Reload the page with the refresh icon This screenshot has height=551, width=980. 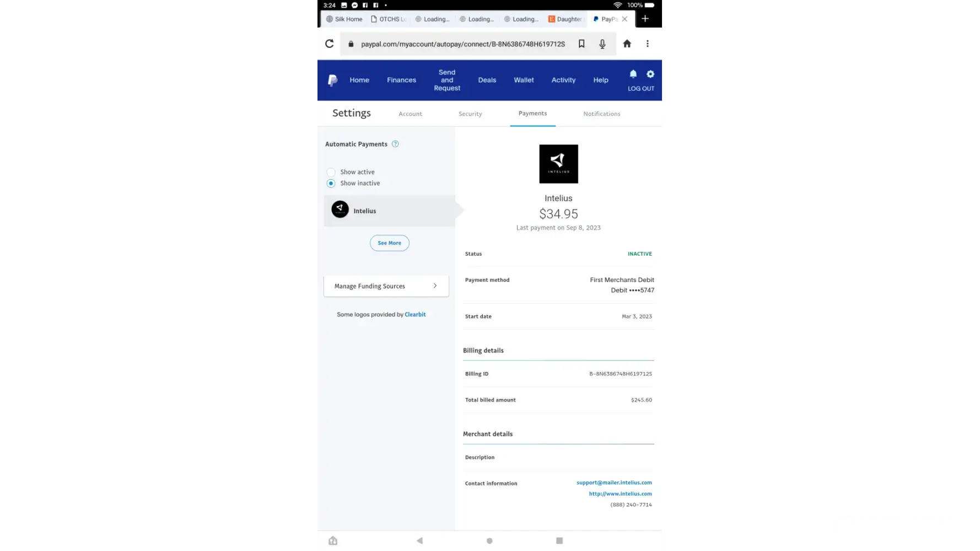329,44
